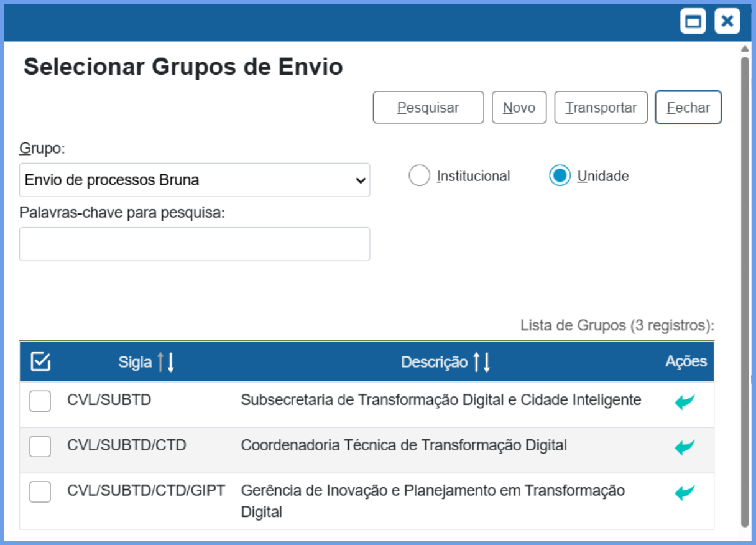Sort Descrição column ascending arrow

click(x=477, y=362)
